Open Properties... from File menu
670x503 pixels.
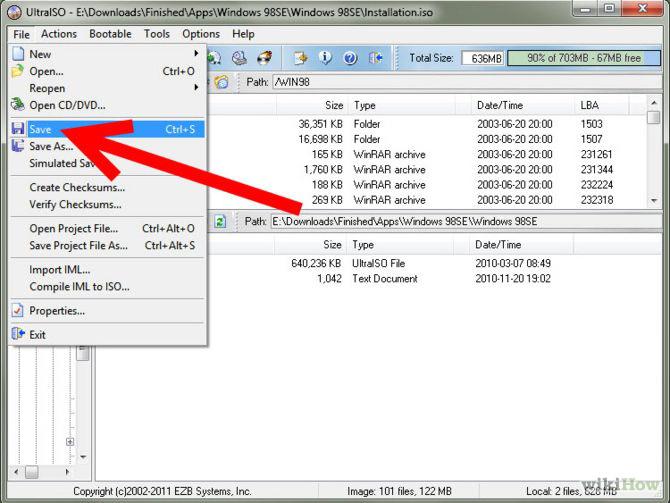click(x=107, y=311)
